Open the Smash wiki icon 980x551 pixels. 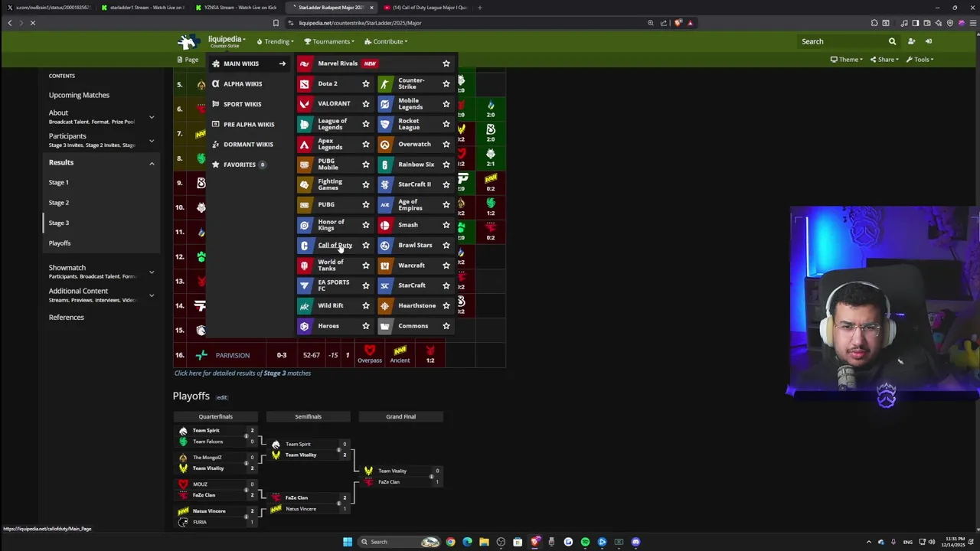point(385,225)
